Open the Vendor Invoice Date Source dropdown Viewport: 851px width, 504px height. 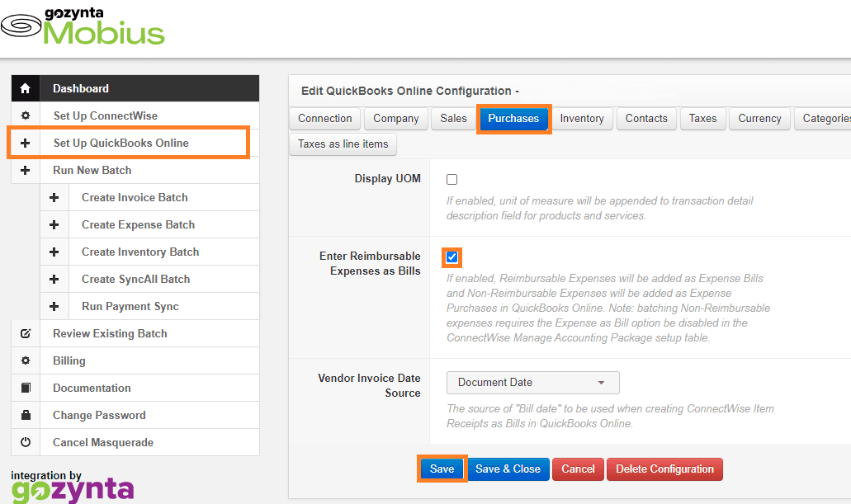[x=532, y=383]
